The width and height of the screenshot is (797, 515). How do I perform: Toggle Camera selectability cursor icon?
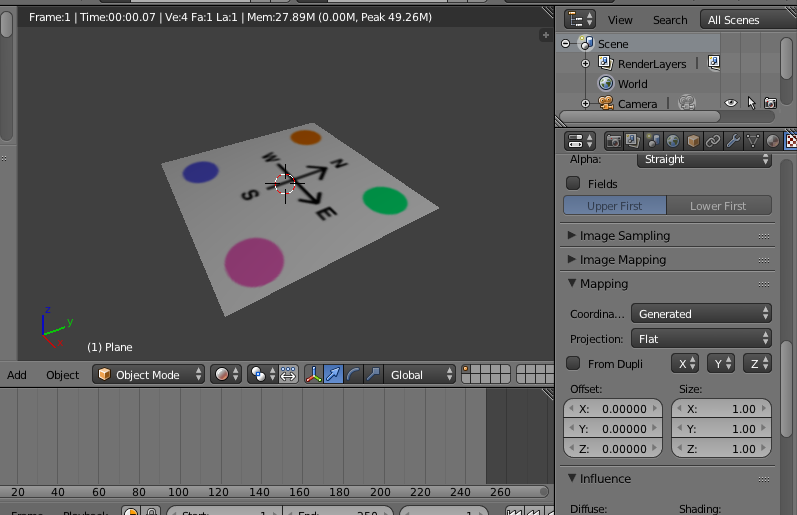751,103
